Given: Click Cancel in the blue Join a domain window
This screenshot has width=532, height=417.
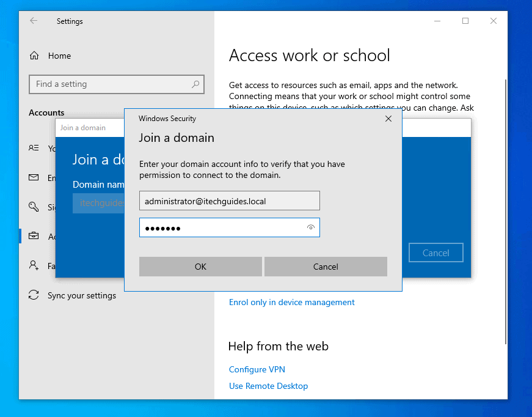Looking at the screenshot, I should (x=436, y=253).
